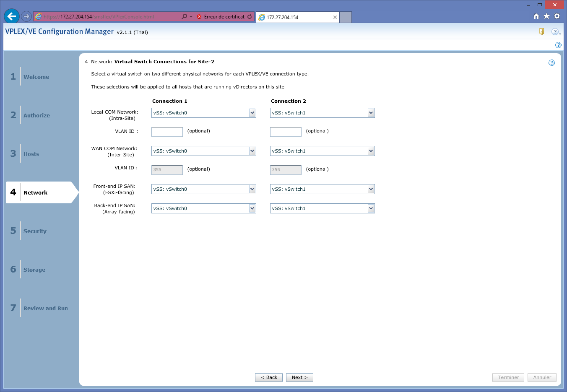The width and height of the screenshot is (567, 392).
Task: Click the browser forward arrow button
Action: (x=26, y=16)
